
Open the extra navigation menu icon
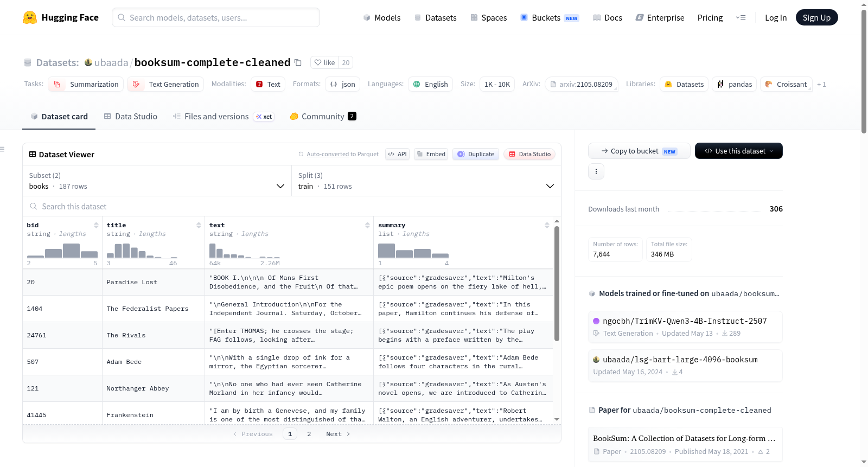click(x=741, y=17)
